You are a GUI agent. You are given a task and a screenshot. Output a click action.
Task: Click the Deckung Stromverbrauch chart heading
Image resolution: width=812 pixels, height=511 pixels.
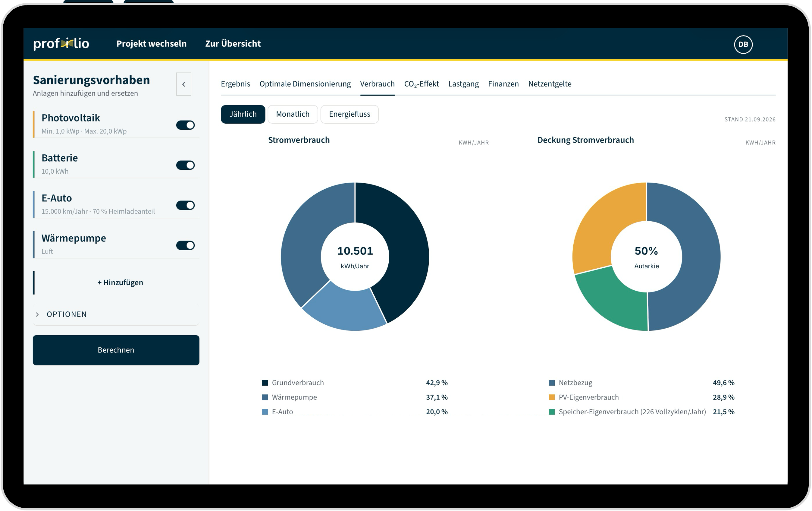585,140
